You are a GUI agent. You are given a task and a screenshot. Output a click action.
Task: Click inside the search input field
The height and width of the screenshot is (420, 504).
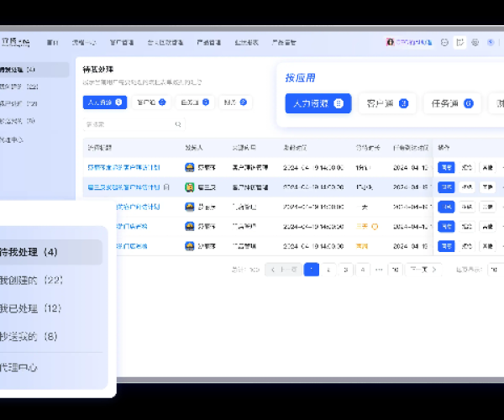[x=134, y=124]
